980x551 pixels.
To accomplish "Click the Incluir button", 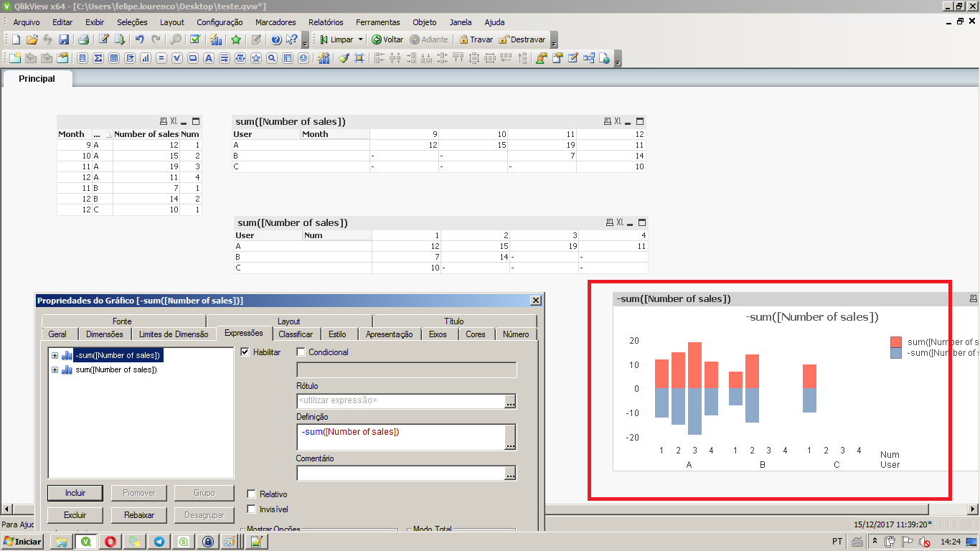I will click(x=75, y=493).
